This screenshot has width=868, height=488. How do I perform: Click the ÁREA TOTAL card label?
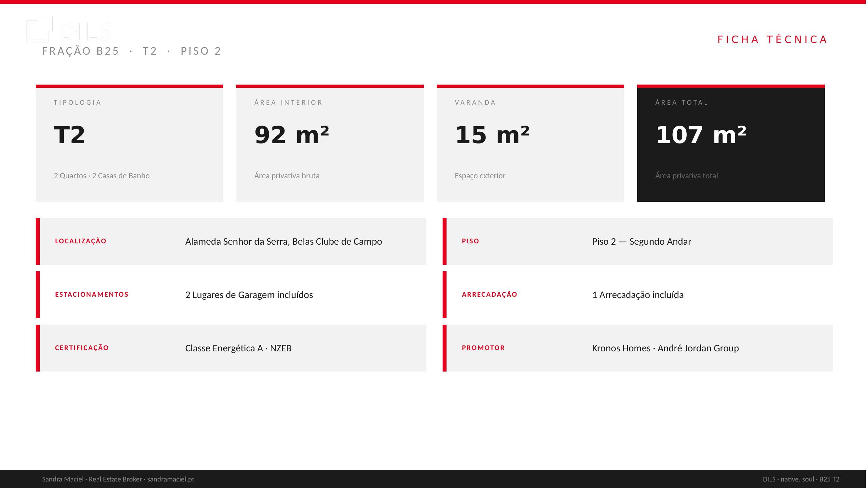click(681, 102)
